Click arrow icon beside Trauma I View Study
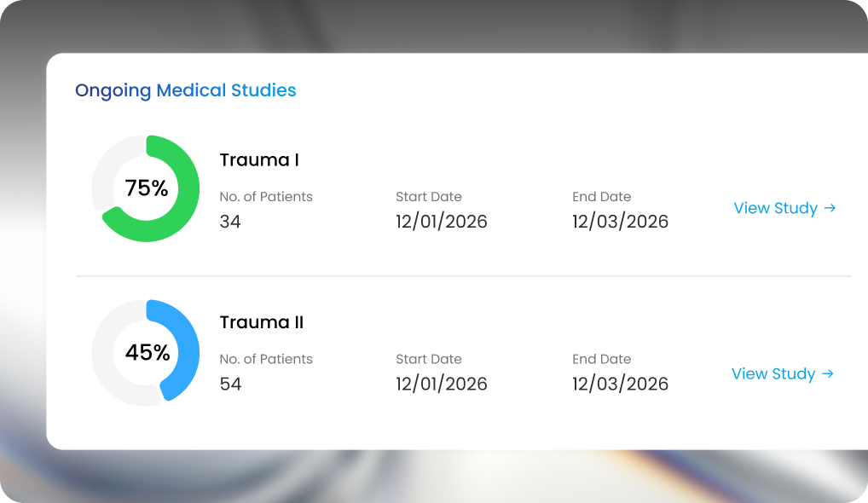 [830, 208]
